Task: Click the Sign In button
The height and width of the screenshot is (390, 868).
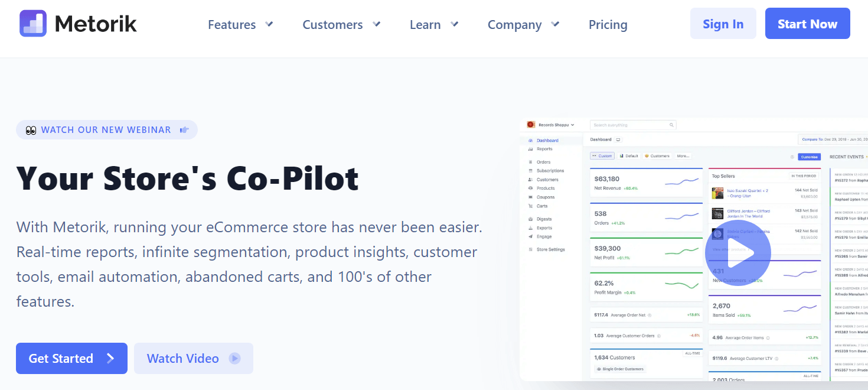Action: point(723,24)
